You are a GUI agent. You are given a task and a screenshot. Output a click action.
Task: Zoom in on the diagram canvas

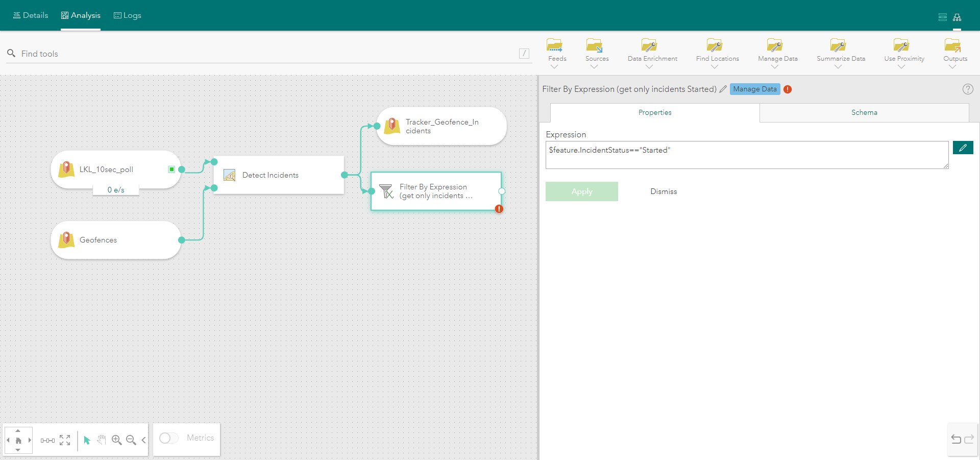coord(116,440)
